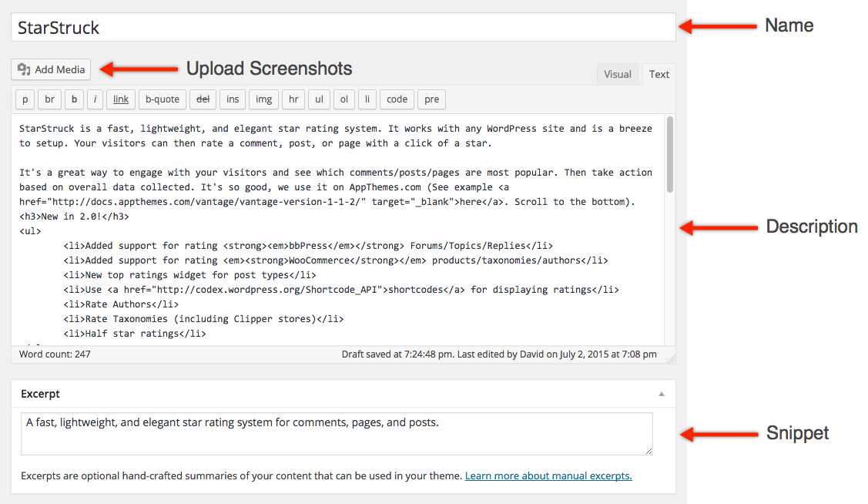
Task: Click the editor resize handle corner
Action: pyautogui.click(x=671, y=359)
